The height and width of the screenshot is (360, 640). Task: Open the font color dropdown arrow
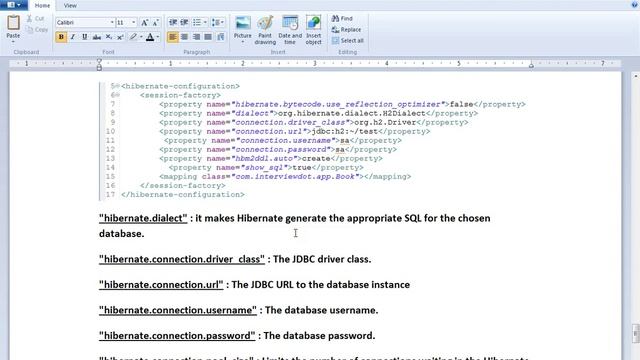coord(158,37)
